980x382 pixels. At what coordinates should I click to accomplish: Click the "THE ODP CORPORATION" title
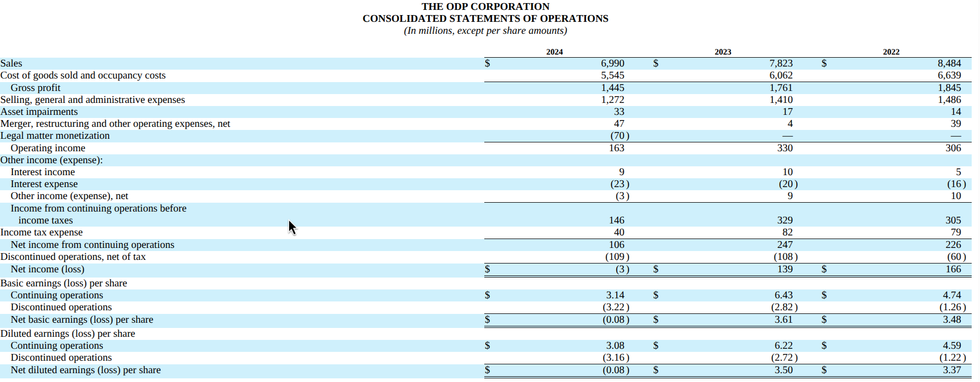click(x=485, y=6)
